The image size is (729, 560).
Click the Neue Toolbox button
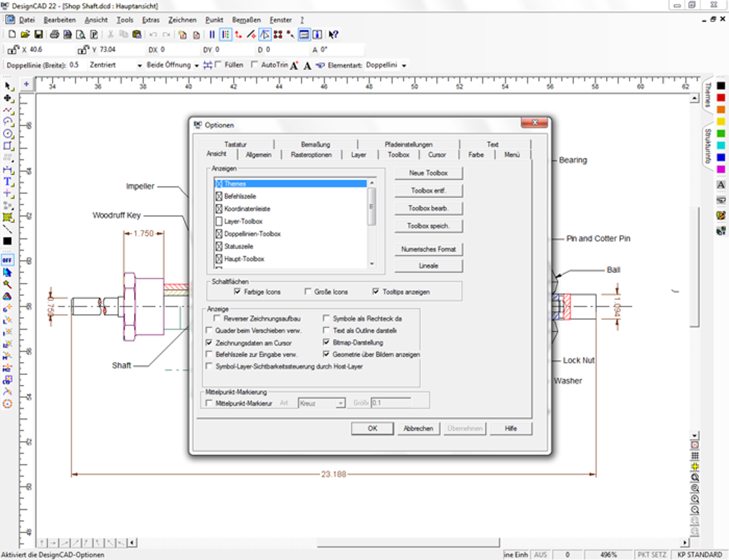tap(427, 173)
